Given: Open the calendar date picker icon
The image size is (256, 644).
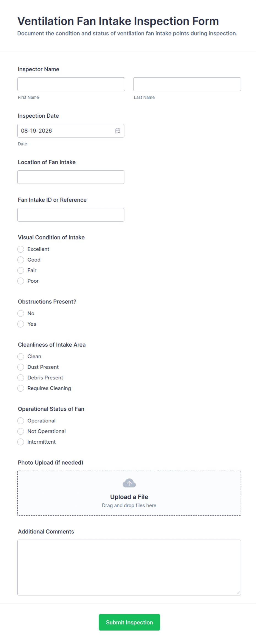Looking at the screenshot, I should pyautogui.click(x=118, y=131).
